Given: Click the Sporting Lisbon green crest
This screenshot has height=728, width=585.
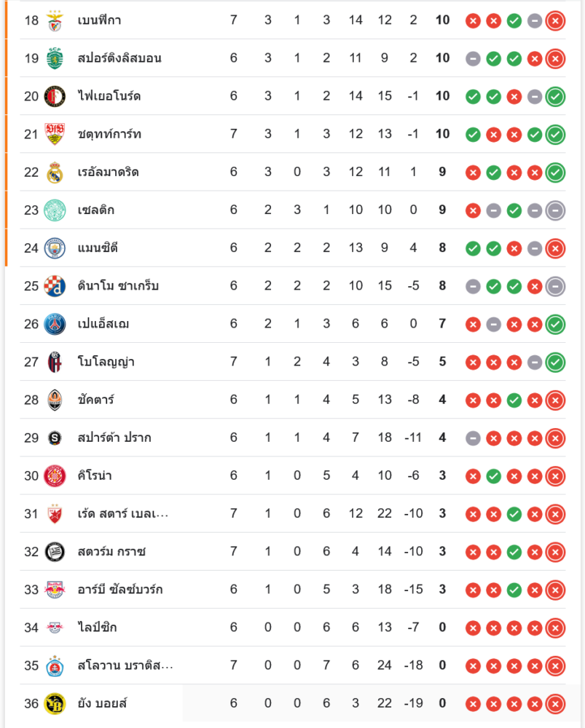Looking at the screenshot, I should 55,58.
